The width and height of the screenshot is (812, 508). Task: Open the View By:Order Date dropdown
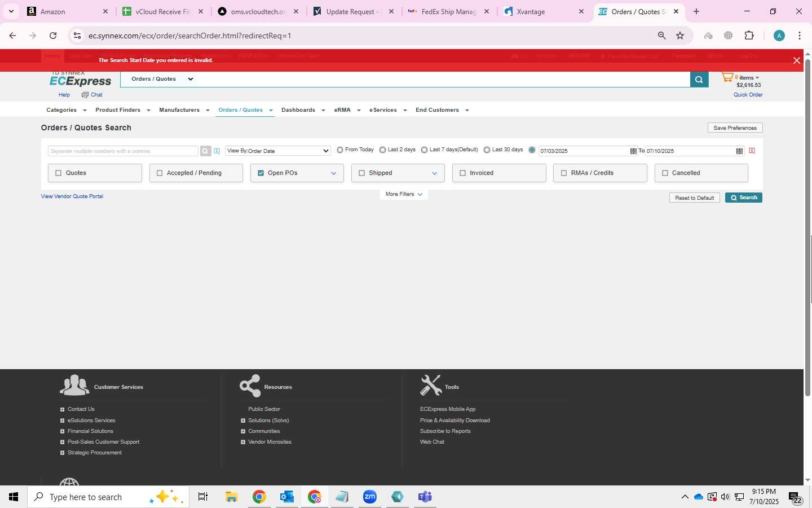[x=277, y=151]
